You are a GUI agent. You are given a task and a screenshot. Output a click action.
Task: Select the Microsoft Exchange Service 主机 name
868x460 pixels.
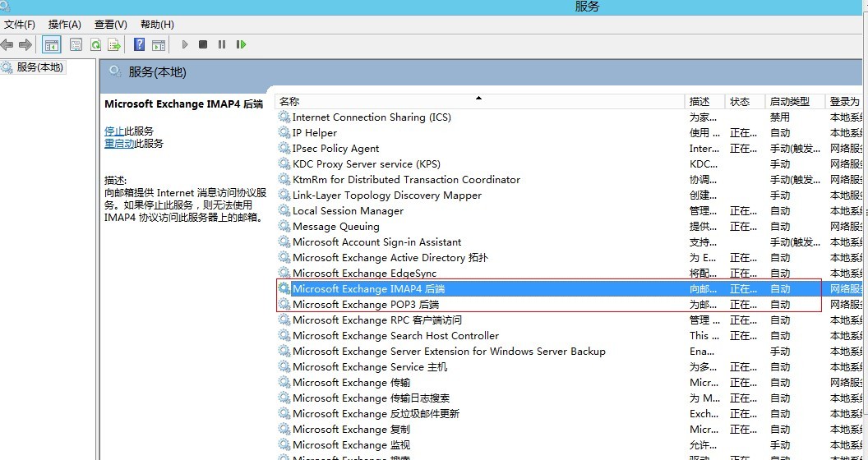coord(370,366)
